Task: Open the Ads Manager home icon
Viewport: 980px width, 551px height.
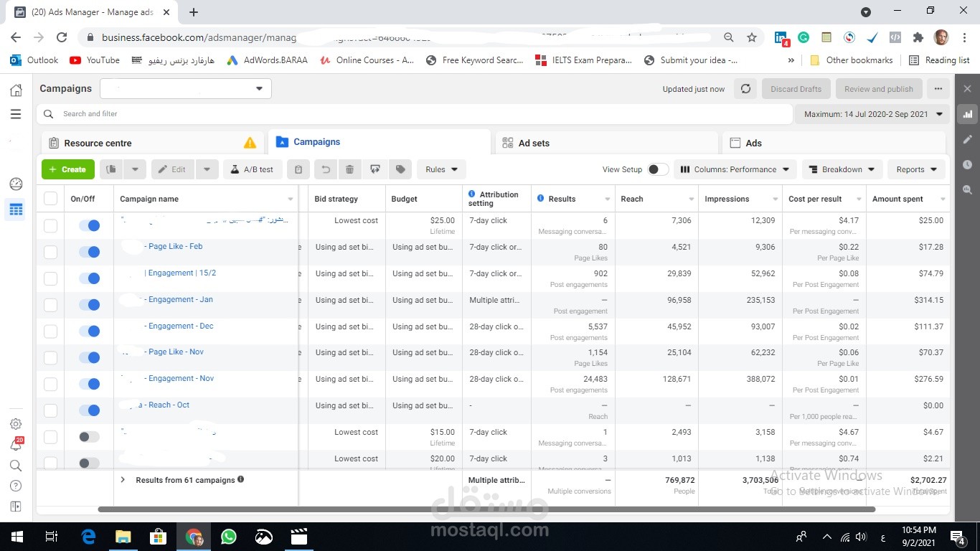Action: pos(16,90)
